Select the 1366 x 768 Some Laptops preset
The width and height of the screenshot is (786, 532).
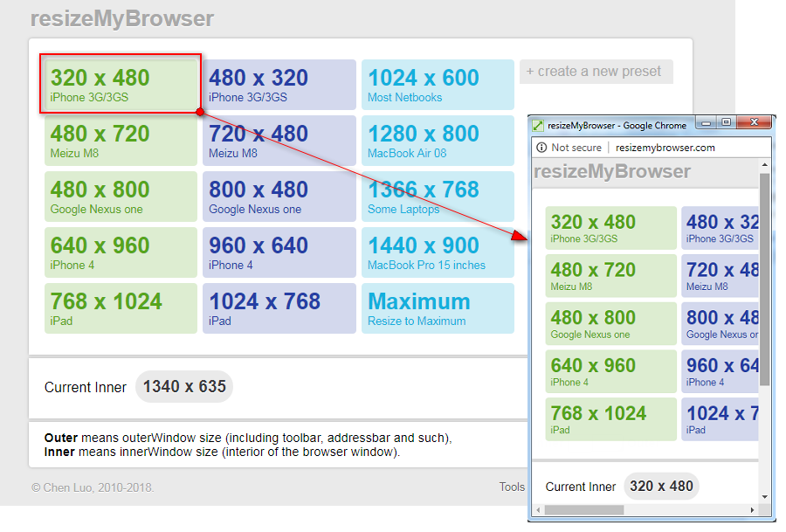(x=438, y=196)
